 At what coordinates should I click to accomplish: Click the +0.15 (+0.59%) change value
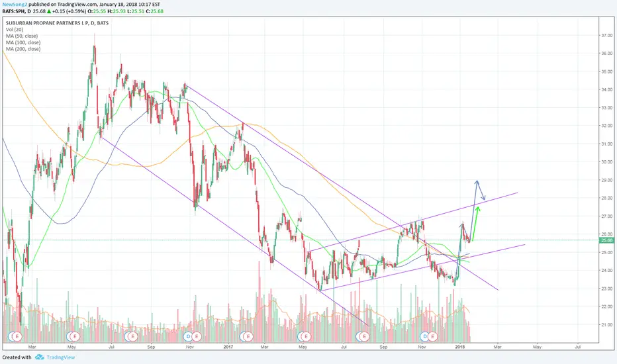pos(68,11)
